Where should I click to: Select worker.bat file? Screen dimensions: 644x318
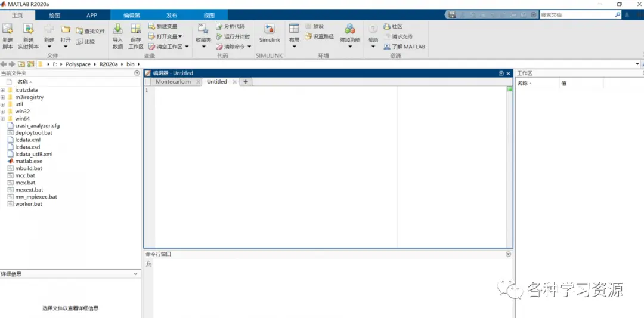coord(29,204)
